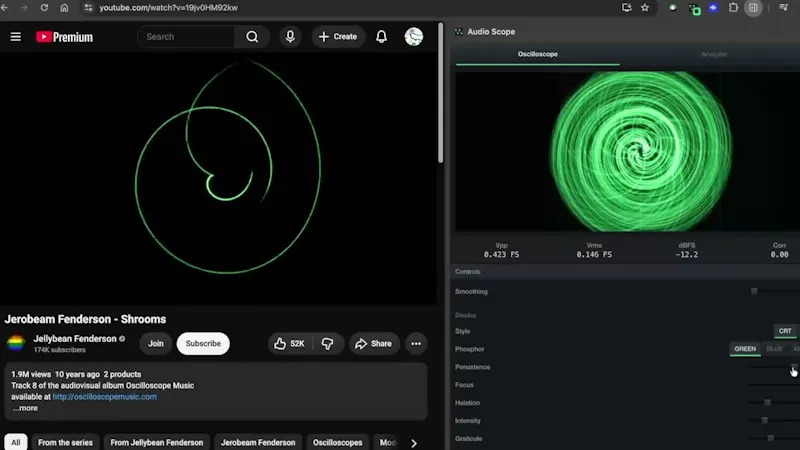Open the media controls music icon
The height and width of the screenshot is (450, 800).
point(784,7)
